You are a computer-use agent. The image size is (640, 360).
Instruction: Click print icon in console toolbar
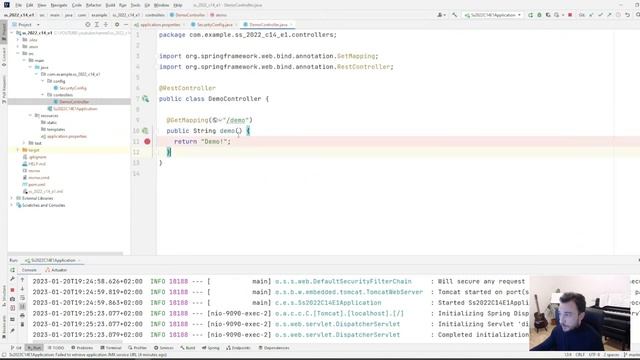point(22,315)
